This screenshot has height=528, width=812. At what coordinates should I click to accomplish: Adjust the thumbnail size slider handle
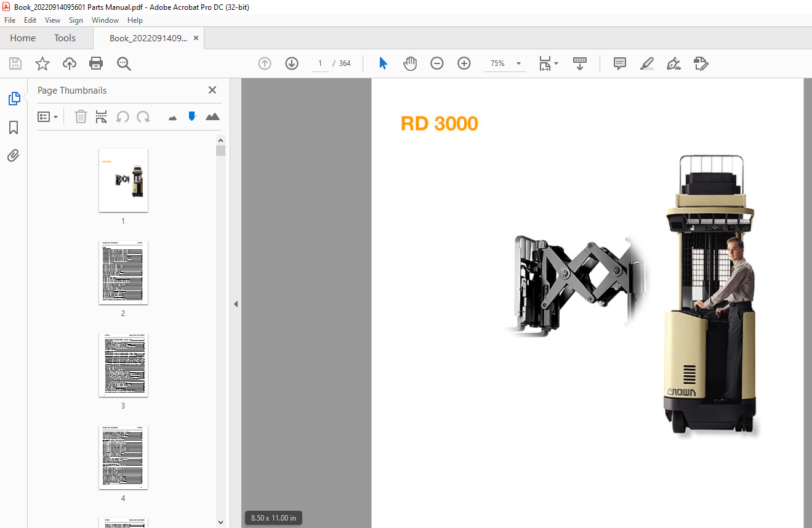point(192,116)
